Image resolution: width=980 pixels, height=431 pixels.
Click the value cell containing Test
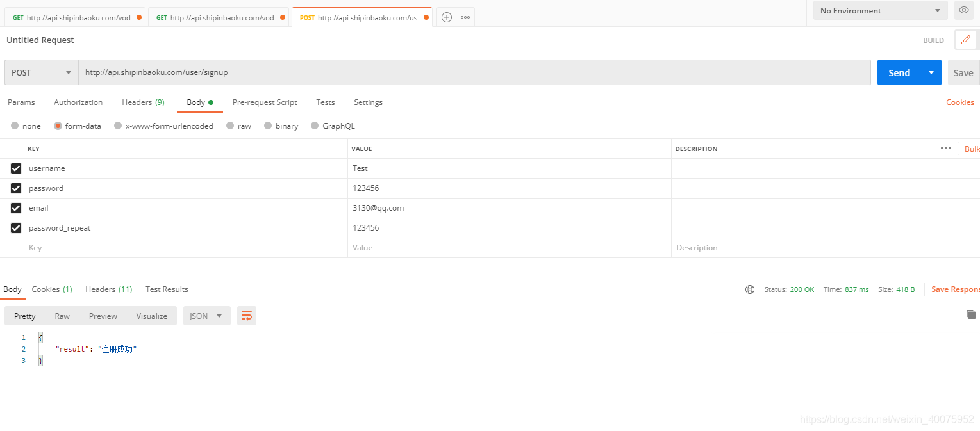[x=510, y=168]
